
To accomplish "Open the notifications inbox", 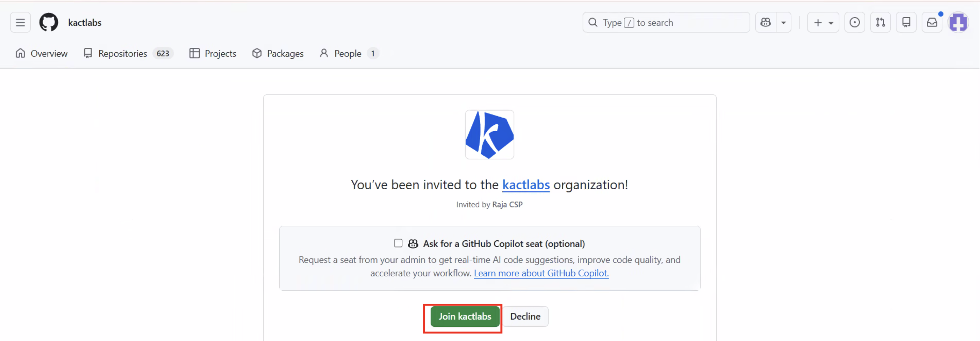I will click(x=932, y=22).
